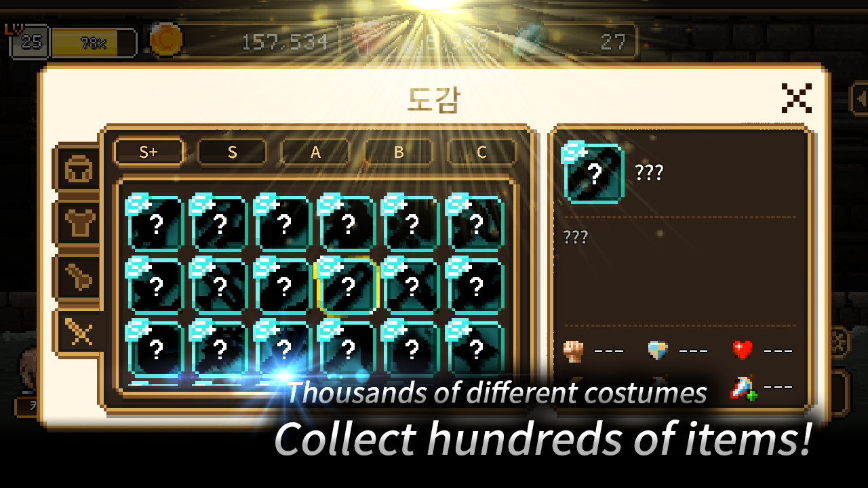
Task: Close the 도감 collection window
Action: [797, 98]
